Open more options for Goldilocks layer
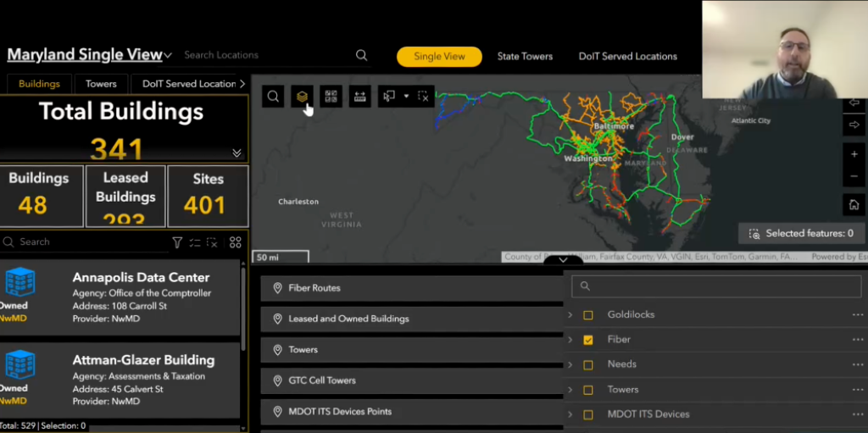This screenshot has height=433, width=868. tap(858, 314)
